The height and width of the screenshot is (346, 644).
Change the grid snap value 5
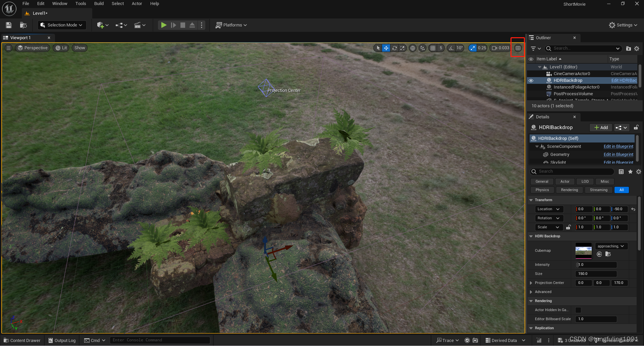point(441,48)
